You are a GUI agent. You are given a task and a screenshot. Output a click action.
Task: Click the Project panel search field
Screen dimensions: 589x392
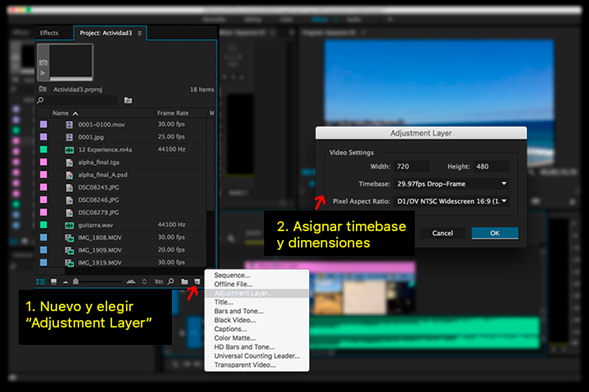[82, 100]
